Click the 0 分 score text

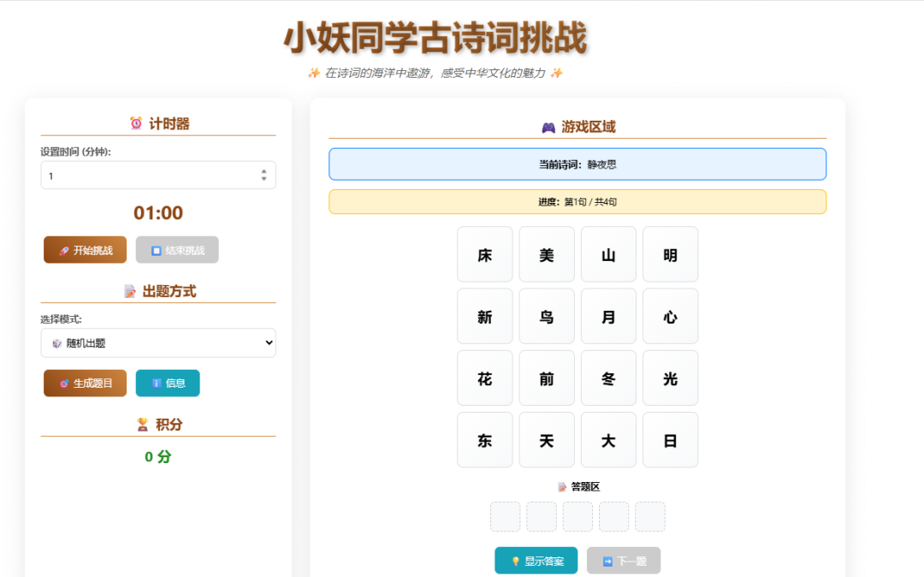[x=158, y=457]
